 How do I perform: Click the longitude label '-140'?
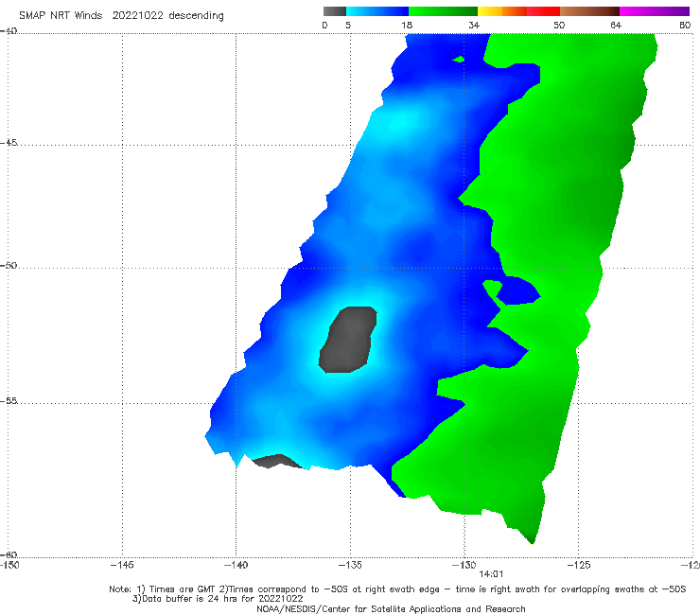(236, 565)
